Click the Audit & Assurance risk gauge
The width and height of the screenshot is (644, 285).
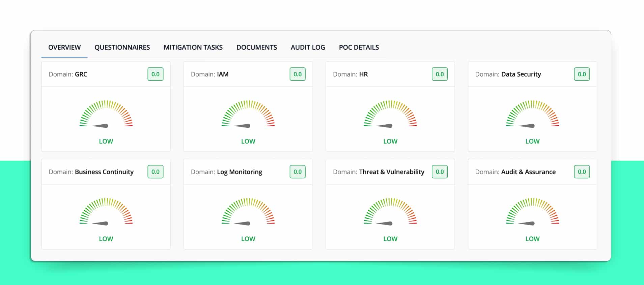(x=532, y=212)
